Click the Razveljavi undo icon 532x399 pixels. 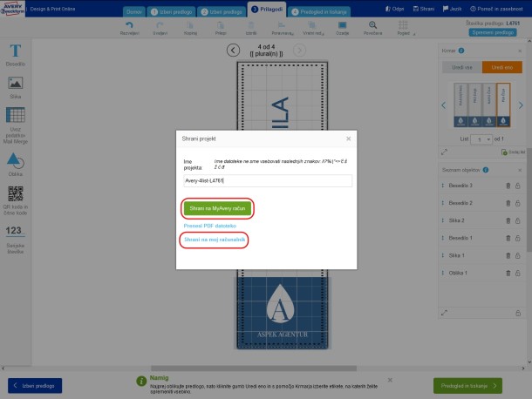(129, 28)
